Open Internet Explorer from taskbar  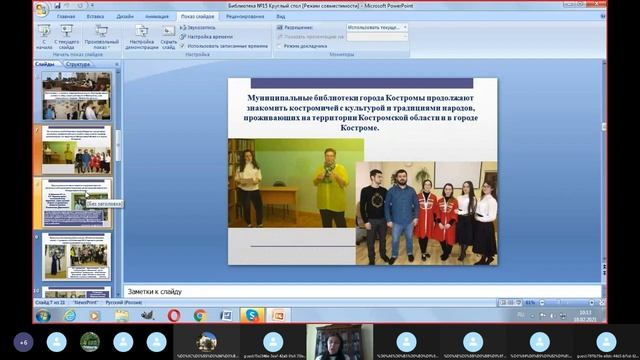(x=70, y=316)
